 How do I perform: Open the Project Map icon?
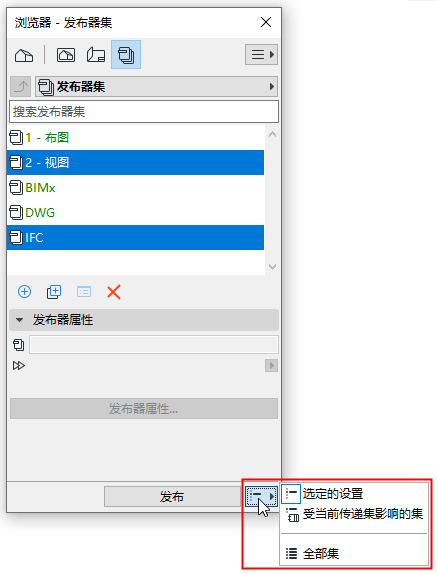(24, 55)
